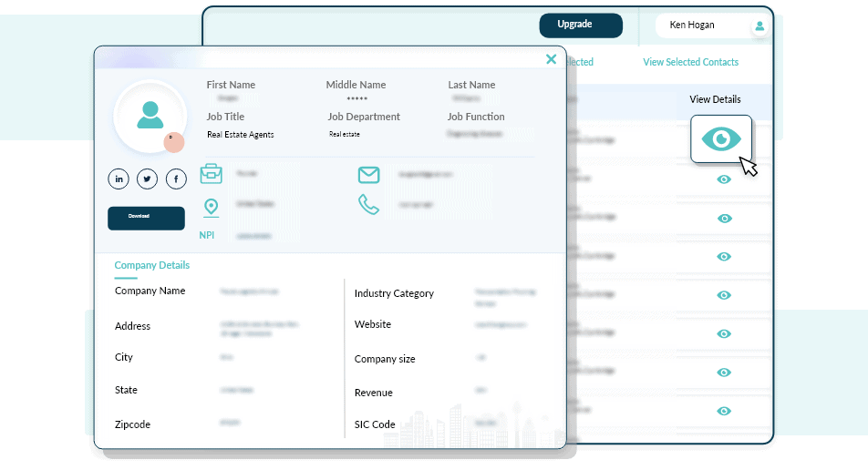This screenshot has width=868, height=470.
Task: Open the Twitter profile icon
Action: 148,179
